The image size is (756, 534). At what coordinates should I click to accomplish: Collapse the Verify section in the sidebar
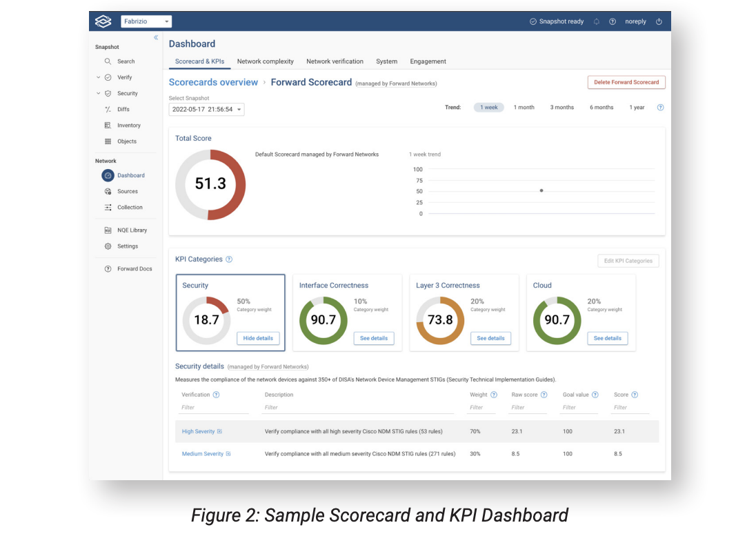tap(98, 77)
